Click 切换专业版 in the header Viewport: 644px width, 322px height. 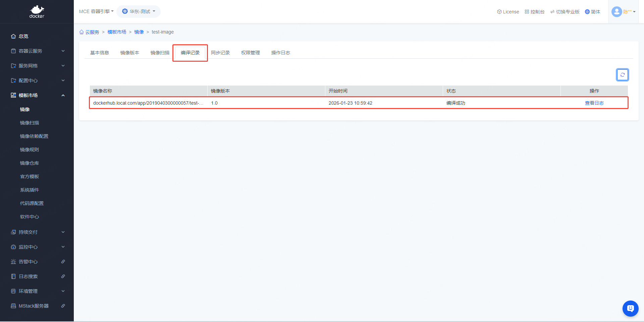coord(565,12)
